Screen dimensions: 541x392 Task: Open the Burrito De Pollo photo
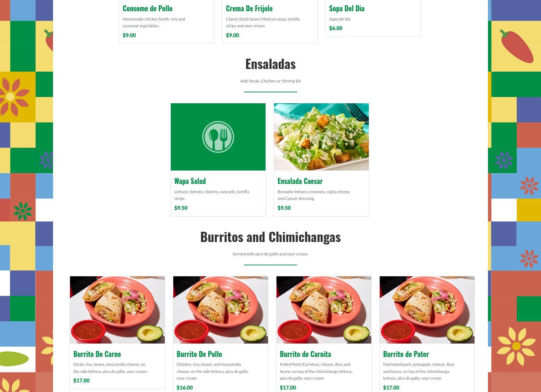[x=221, y=310]
